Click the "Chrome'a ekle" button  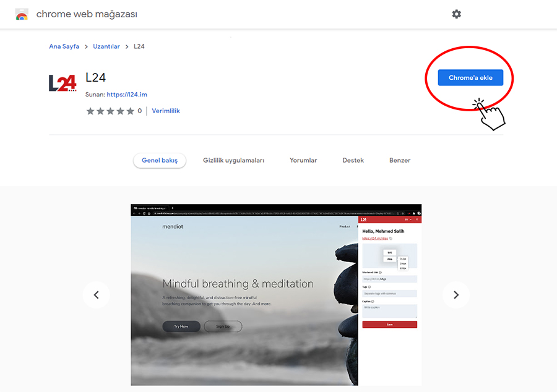[x=470, y=78]
